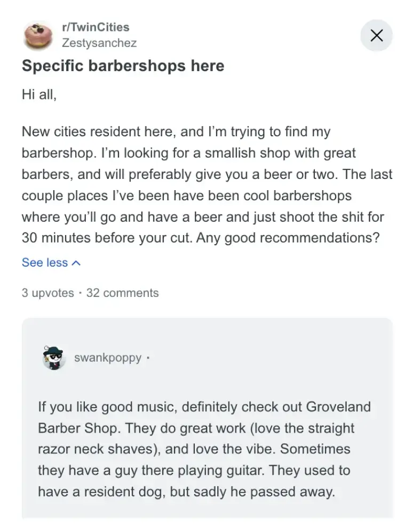
Task: Click the up chevron beside See less
Action: [76, 263]
